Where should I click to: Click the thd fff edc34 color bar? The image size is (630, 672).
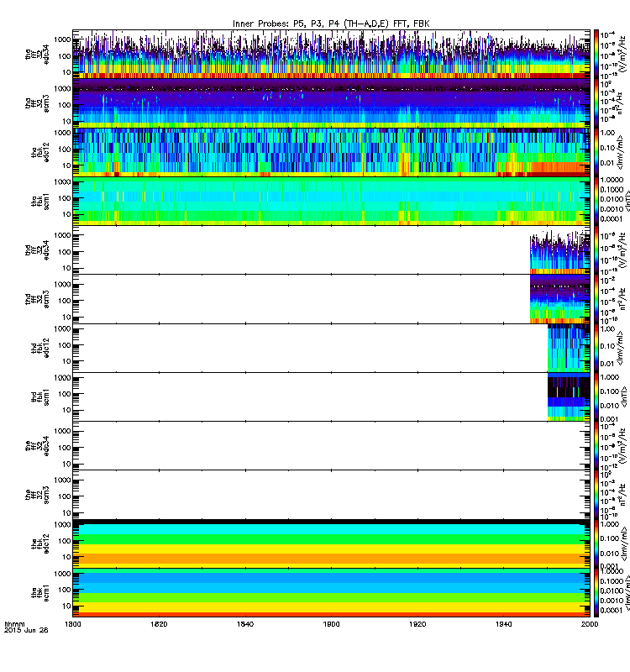pyautogui.click(x=596, y=250)
